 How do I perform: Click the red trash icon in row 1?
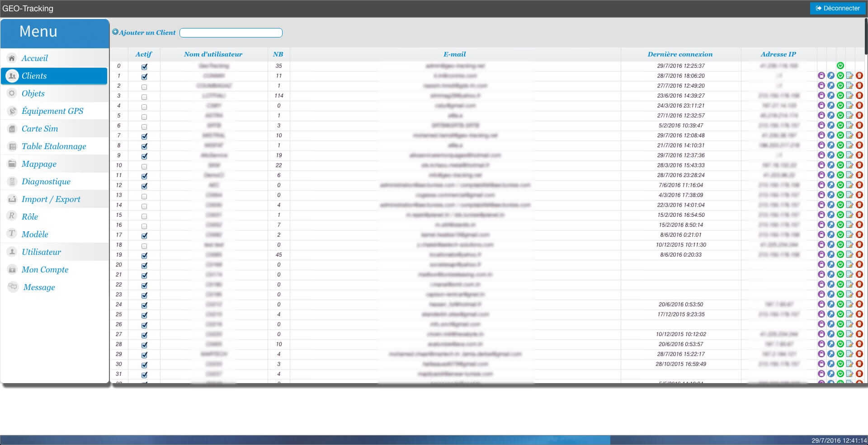click(859, 75)
